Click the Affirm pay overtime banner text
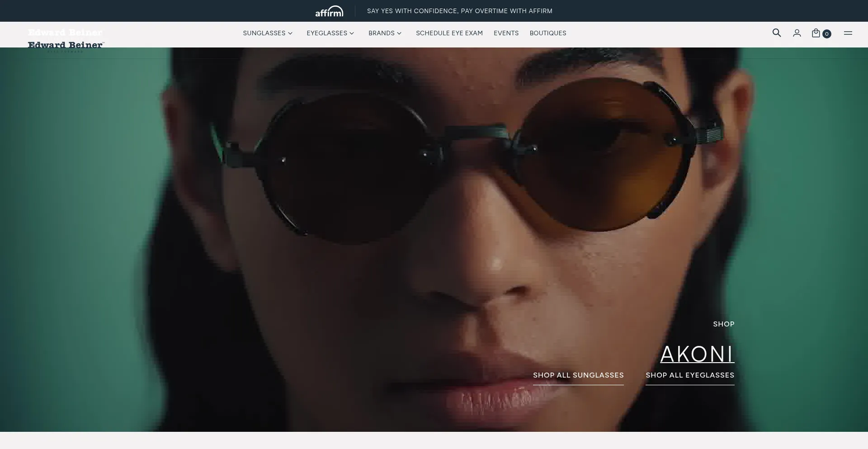This screenshot has height=449, width=868. point(460,11)
